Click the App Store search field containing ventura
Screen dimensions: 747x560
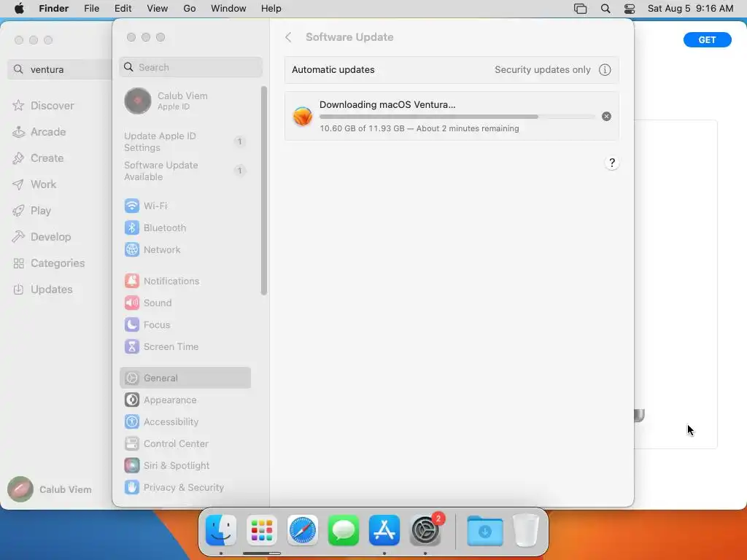tap(60, 69)
